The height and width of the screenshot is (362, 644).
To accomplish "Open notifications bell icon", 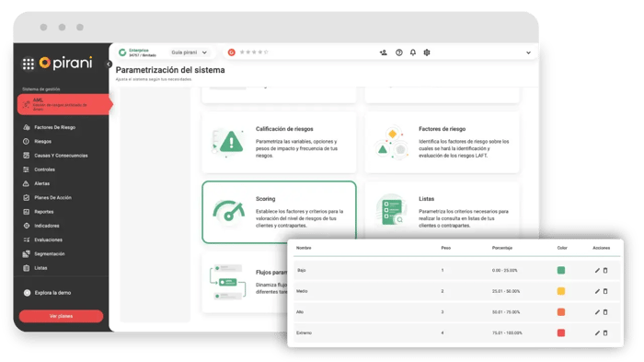I will (413, 53).
